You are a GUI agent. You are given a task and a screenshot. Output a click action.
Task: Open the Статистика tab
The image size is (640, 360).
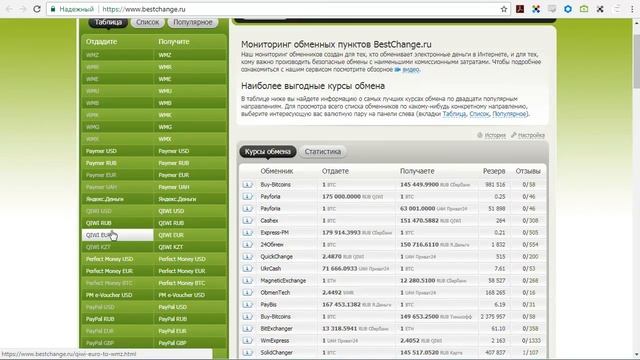(x=322, y=151)
